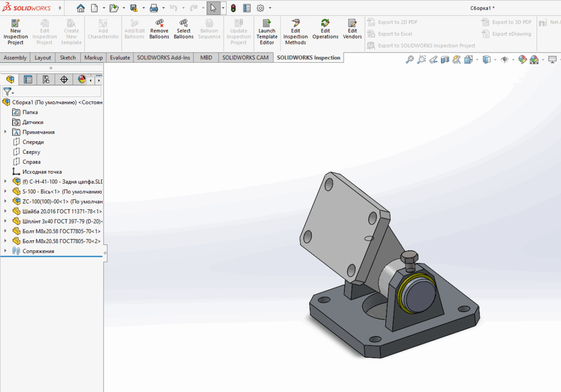The width and height of the screenshot is (561, 392).
Task: Expand the ZC-100(100)-00 component node
Action: 5,201
